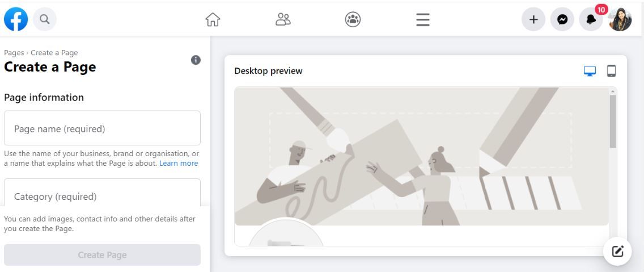Click the Page name (required) field
This screenshot has width=644, height=272.
(x=102, y=128)
